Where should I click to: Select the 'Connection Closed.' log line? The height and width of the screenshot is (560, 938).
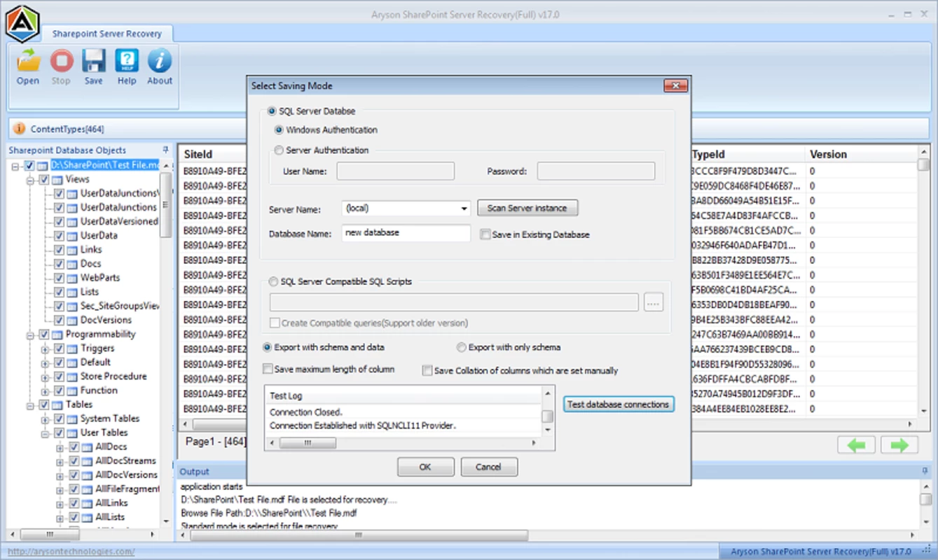point(306,412)
